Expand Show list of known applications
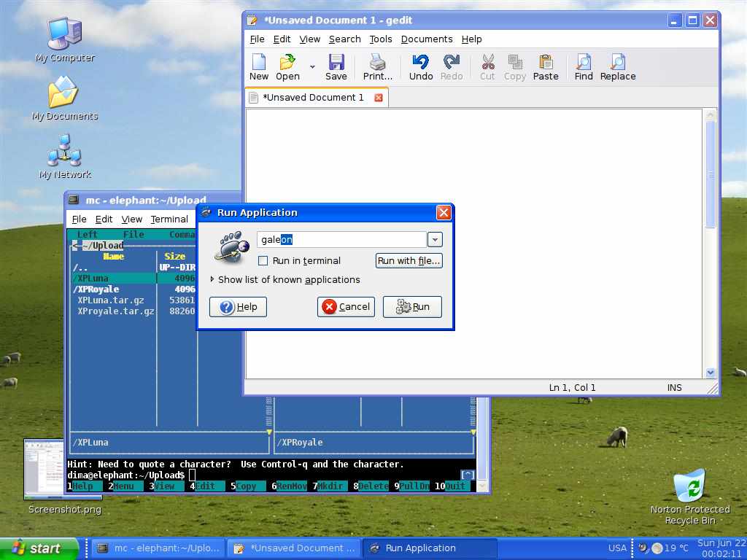The image size is (747, 560). pos(285,279)
